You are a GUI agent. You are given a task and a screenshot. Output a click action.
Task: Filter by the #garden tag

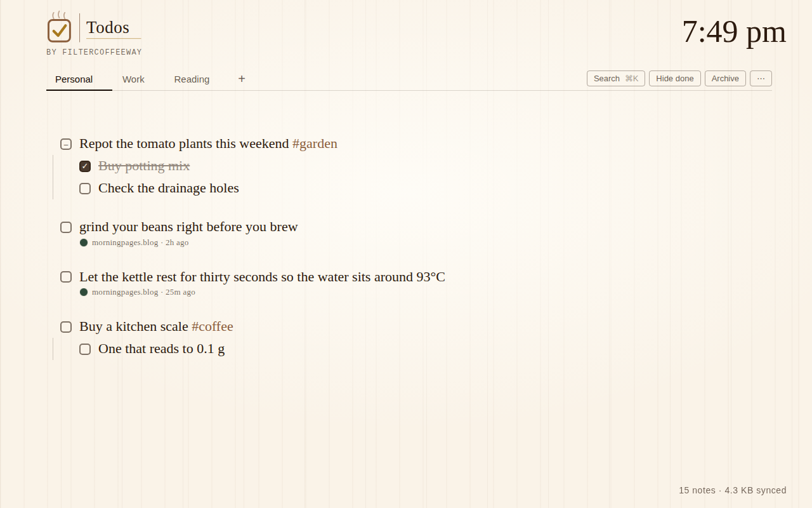click(x=315, y=144)
